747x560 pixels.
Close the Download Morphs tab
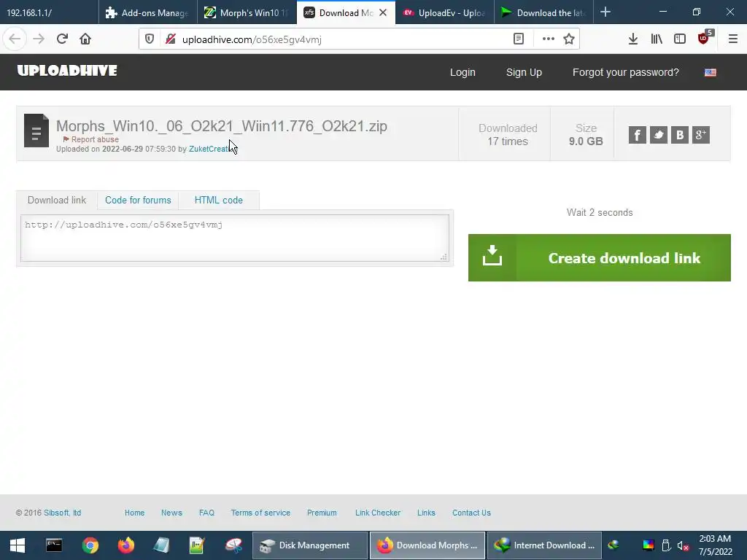point(383,13)
